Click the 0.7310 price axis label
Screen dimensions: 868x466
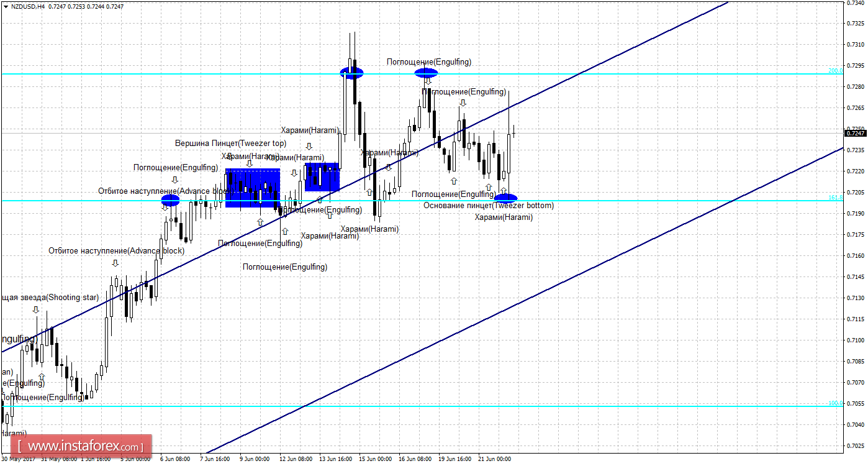click(855, 45)
